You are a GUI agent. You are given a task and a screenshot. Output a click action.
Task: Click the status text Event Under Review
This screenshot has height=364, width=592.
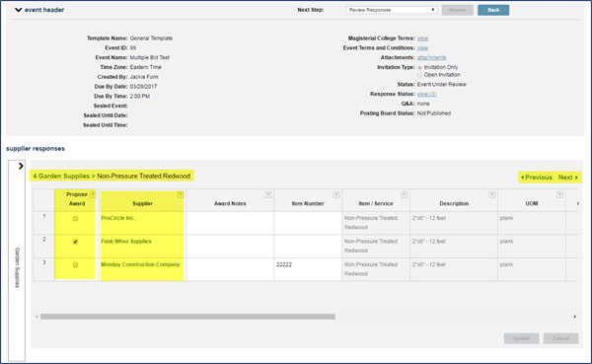[441, 85]
